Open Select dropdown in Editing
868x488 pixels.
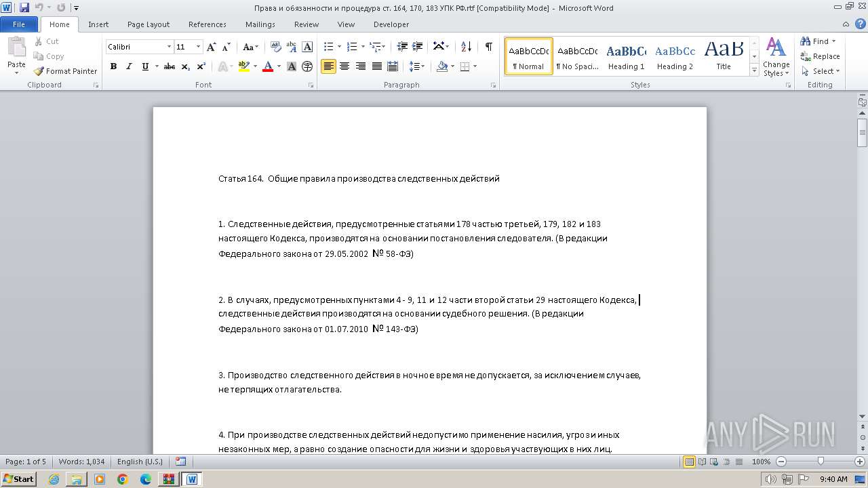click(x=821, y=71)
